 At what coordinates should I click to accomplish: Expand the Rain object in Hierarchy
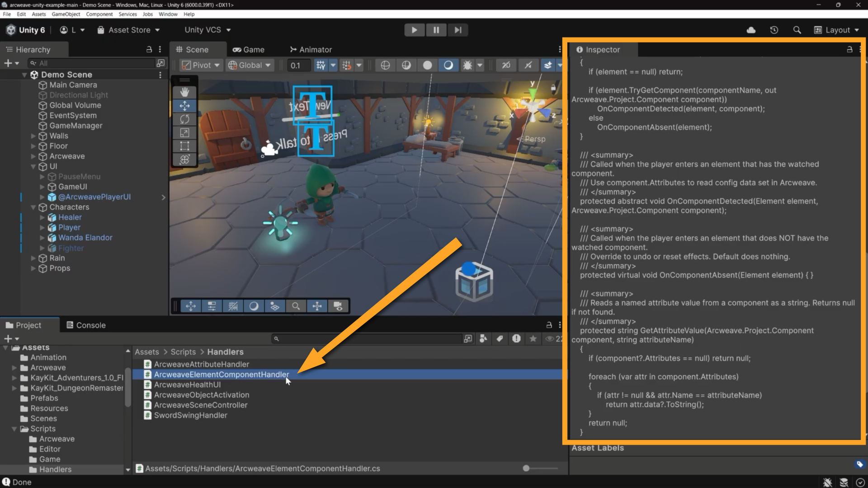click(x=33, y=258)
